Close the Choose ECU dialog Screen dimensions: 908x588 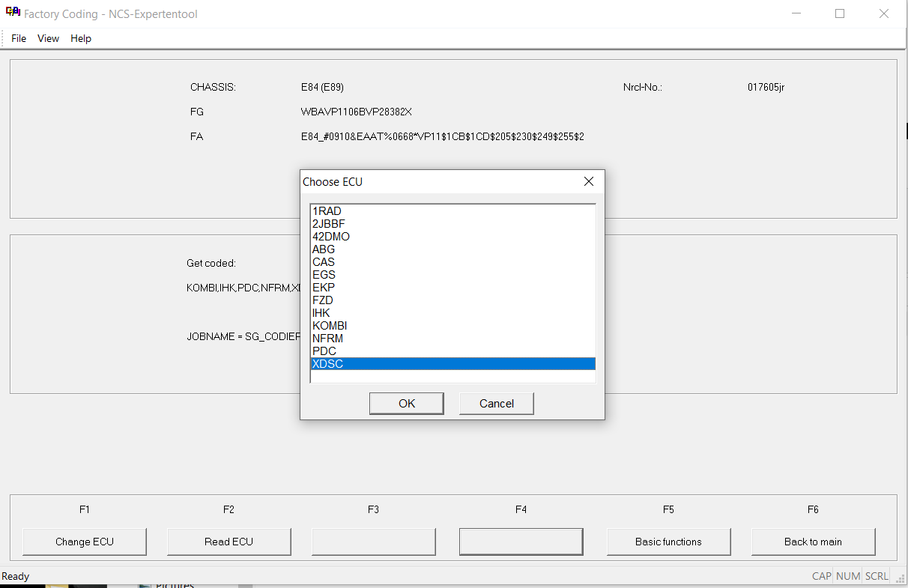pyautogui.click(x=589, y=182)
